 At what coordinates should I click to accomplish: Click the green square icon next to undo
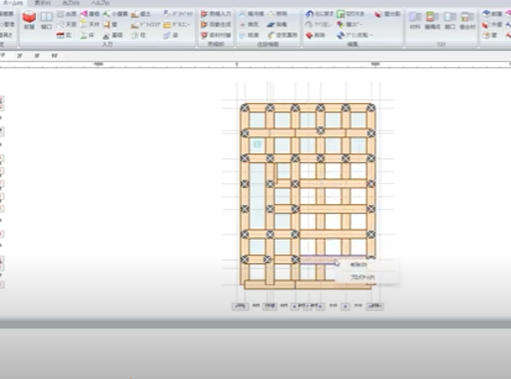click(340, 14)
